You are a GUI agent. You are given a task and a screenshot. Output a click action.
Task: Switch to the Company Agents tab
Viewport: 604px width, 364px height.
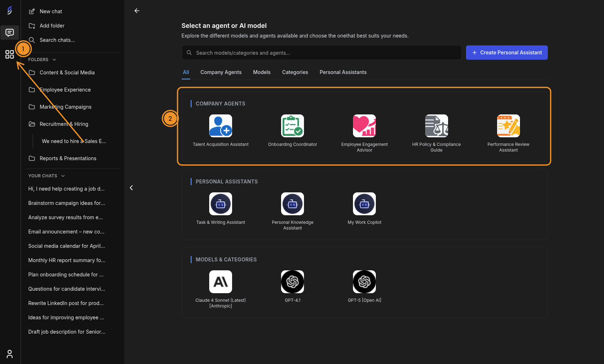[221, 72]
